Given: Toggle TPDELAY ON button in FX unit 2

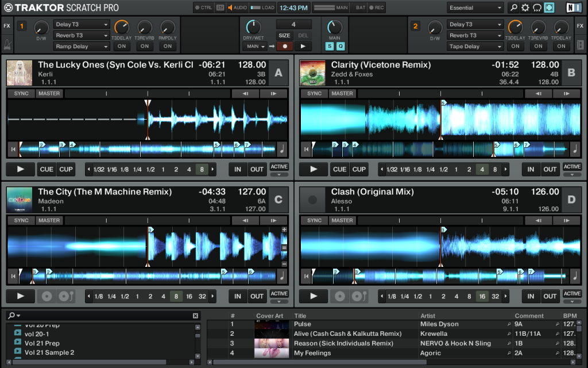Looking at the screenshot, I should 561,46.
